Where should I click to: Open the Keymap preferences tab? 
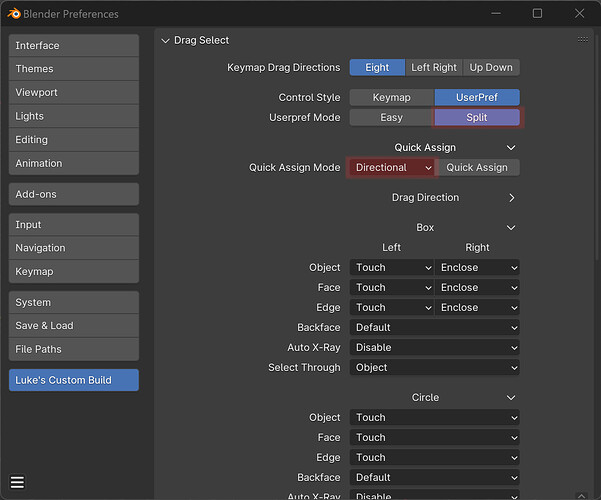point(74,271)
